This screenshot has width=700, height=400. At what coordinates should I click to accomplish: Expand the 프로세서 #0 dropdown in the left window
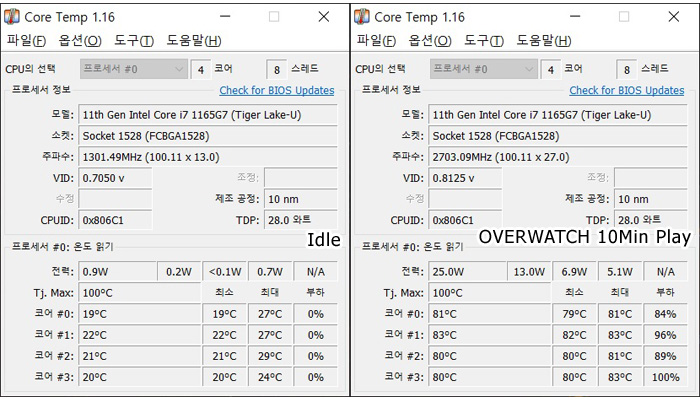tap(134, 69)
